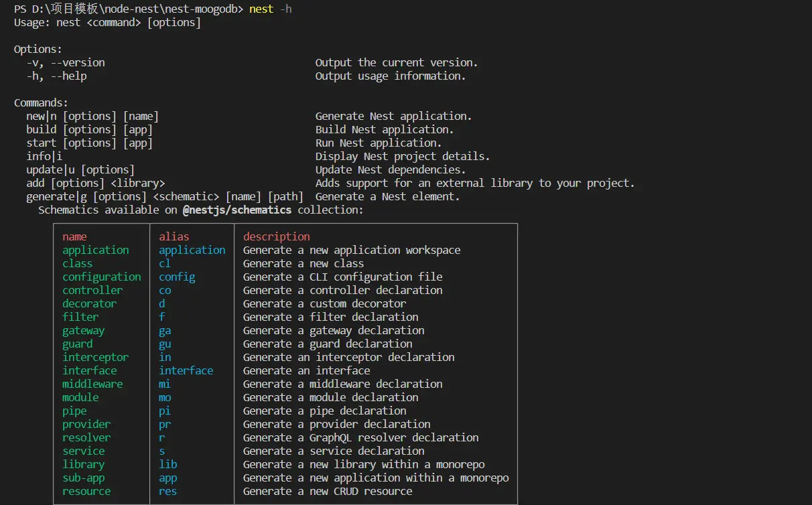Click the '-h, --help' option text
Viewport: 812px width, 505px height.
tap(56, 76)
